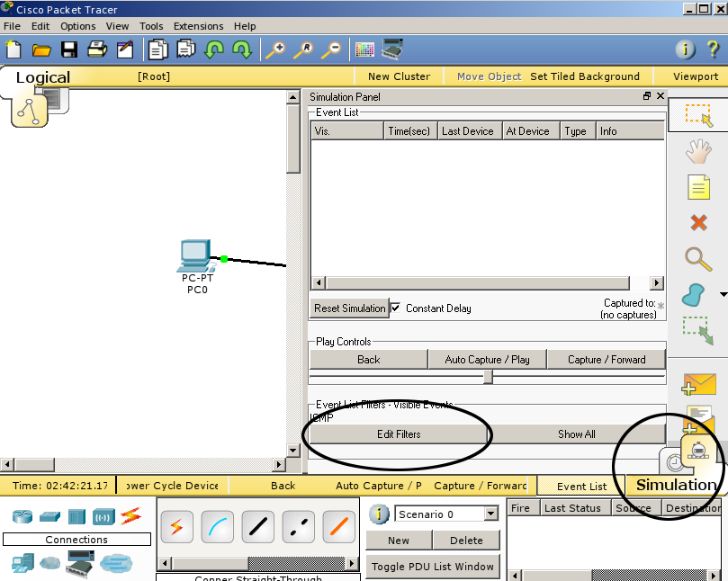The height and width of the screenshot is (581, 728).
Task: Activate the red X Delete tool
Action: (x=698, y=223)
